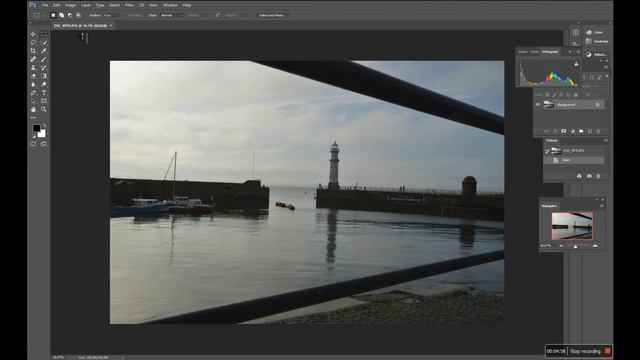The height and width of the screenshot is (360, 640).
Task: Select the Lasso tool
Action: pyautogui.click(x=33, y=42)
